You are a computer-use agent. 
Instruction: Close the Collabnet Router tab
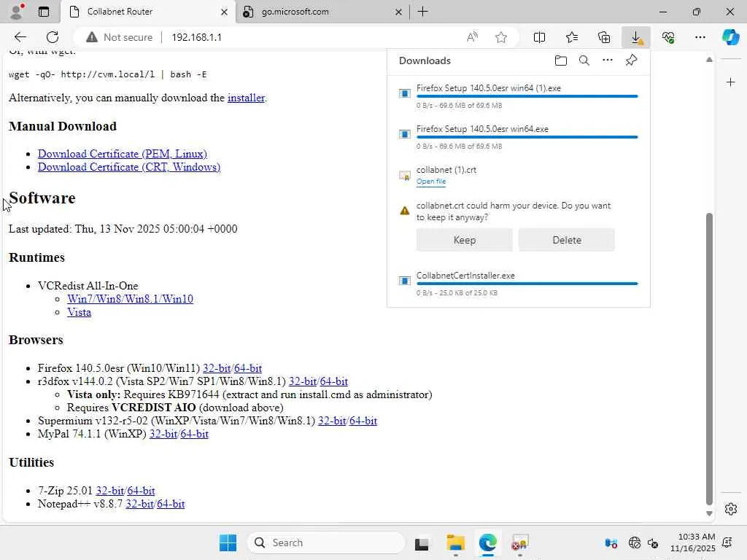pyautogui.click(x=224, y=12)
